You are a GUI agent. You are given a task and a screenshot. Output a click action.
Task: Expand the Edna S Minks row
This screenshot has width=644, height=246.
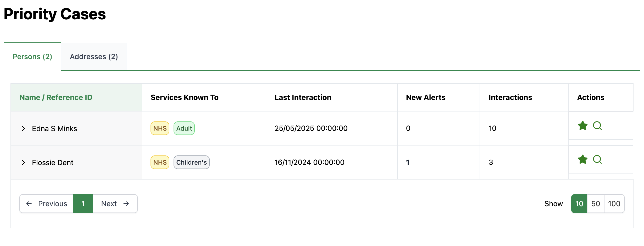coord(24,128)
